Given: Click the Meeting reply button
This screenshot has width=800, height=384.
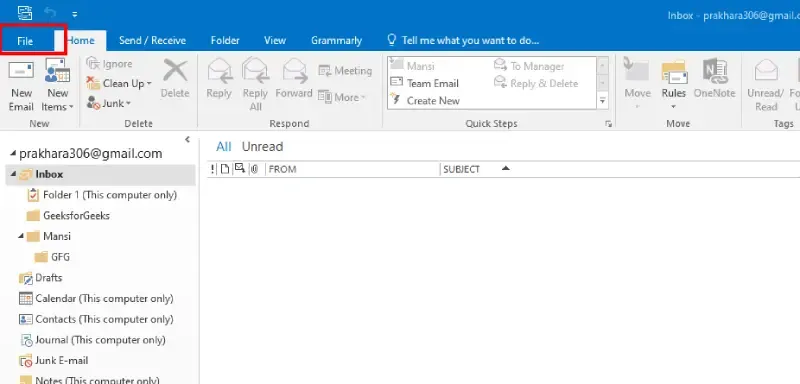Looking at the screenshot, I should (345, 71).
